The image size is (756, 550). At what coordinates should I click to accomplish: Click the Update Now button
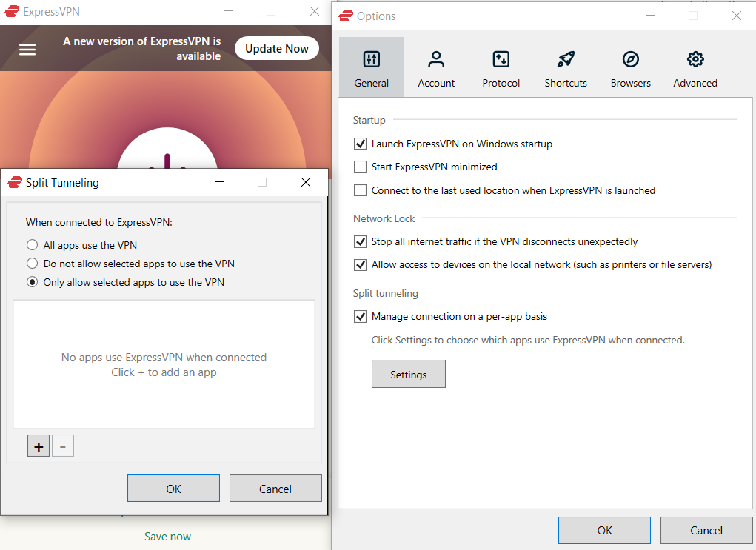point(277,49)
